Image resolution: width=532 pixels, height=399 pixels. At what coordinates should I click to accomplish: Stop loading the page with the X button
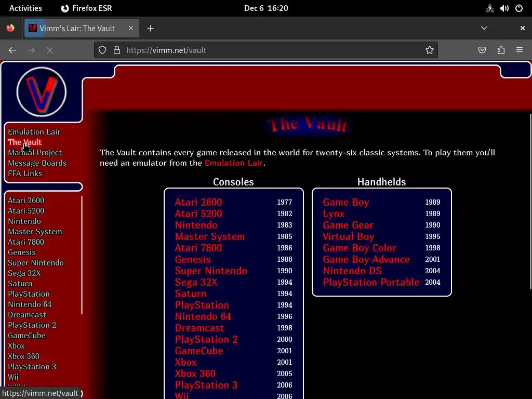50,50
